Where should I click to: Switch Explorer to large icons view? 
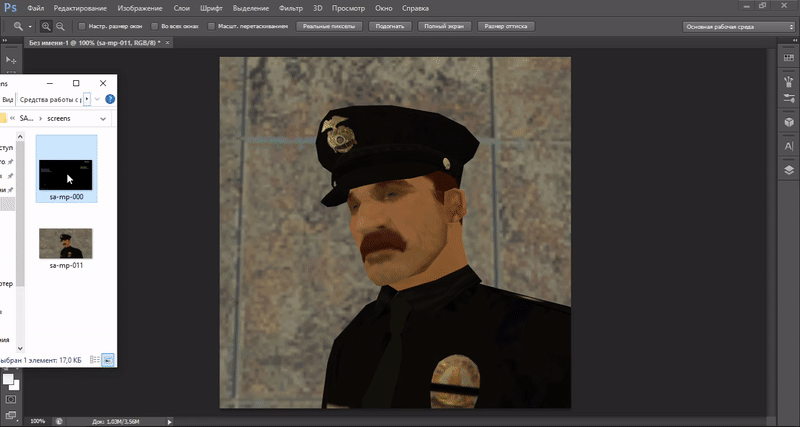pyautogui.click(x=108, y=360)
